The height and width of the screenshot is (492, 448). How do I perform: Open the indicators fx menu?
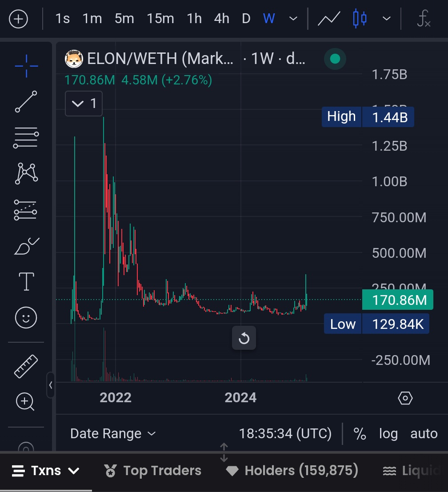(x=424, y=19)
